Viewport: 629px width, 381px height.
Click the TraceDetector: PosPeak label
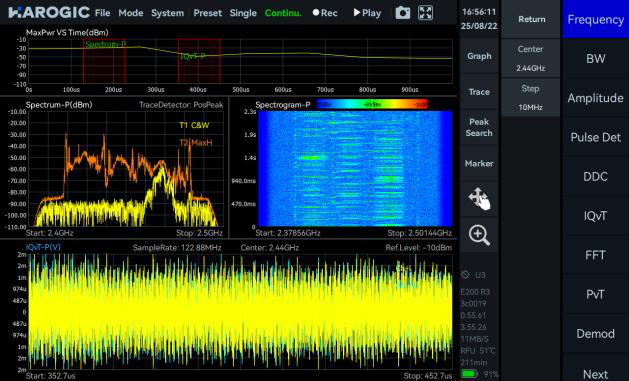[181, 105]
